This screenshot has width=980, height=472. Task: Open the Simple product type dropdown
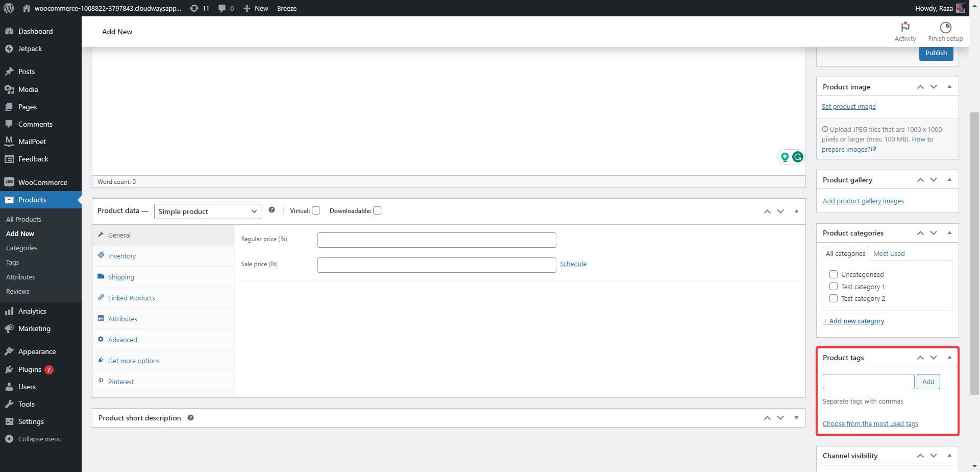[x=207, y=211]
